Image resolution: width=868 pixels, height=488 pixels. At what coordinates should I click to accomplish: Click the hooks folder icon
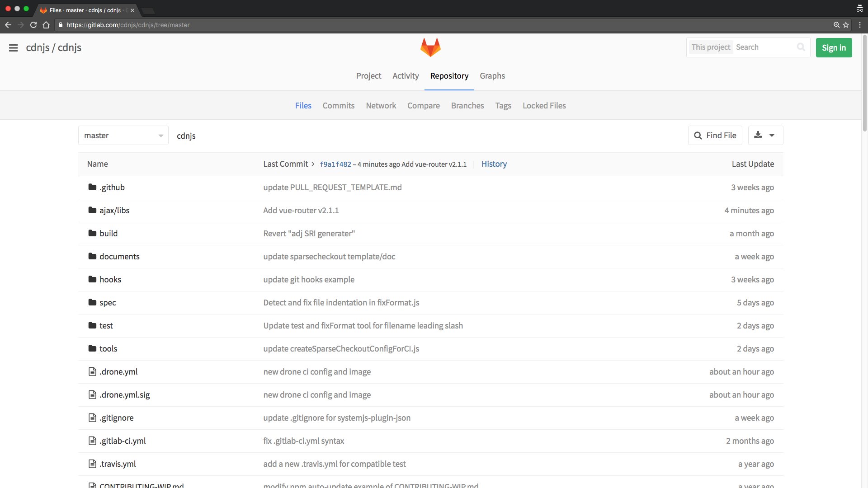tap(92, 279)
